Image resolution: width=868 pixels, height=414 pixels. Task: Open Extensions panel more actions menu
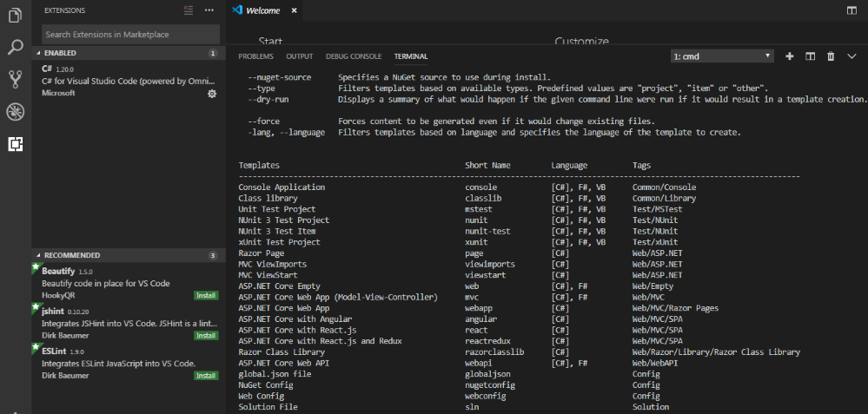coord(209,10)
